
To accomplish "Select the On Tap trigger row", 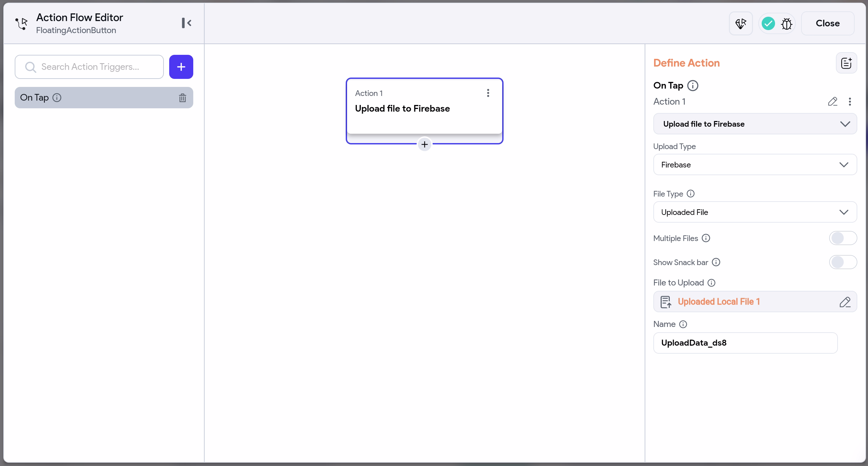I will click(104, 98).
